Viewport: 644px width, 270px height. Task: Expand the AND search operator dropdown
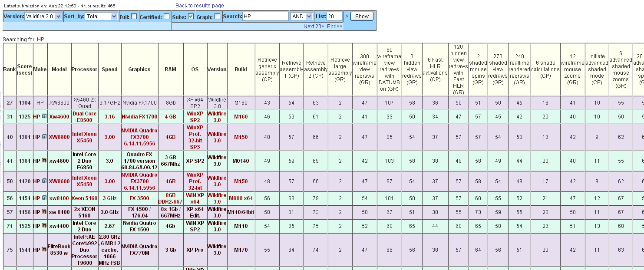(x=302, y=16)
